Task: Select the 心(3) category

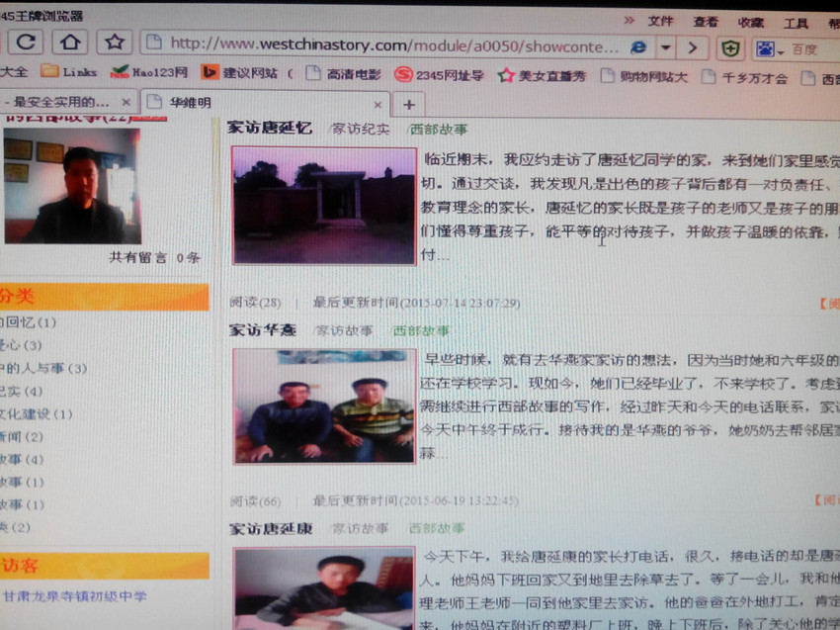Action: 21,345
